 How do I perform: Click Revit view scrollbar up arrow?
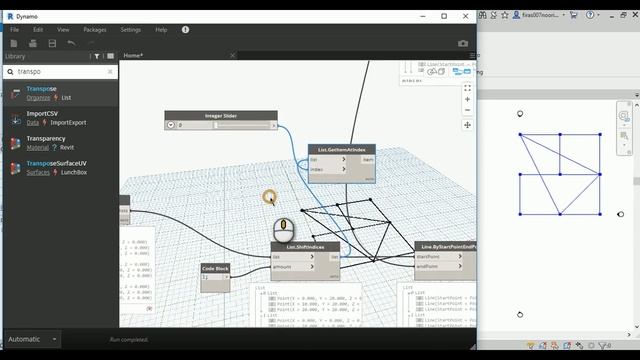coord(637,105)
